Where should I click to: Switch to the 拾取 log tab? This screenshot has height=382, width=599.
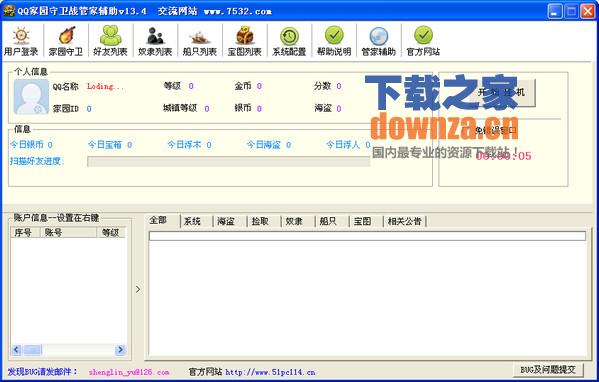pos(260,221)
